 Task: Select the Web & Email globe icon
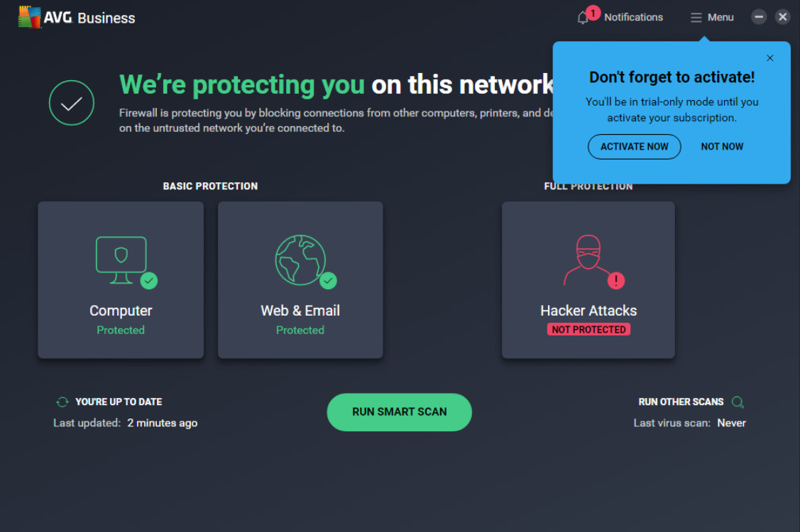pyautogui.click(x=300, y=259)
